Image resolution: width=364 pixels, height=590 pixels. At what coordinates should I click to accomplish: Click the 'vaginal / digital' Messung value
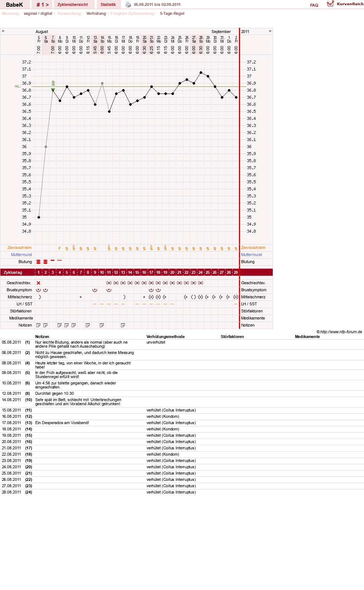tap(38, 14)
